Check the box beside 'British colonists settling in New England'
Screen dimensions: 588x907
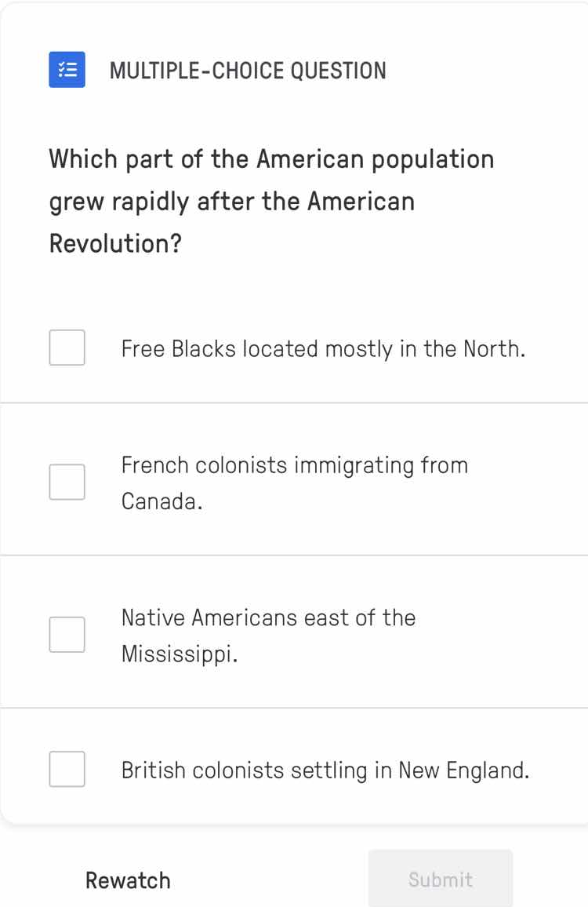coord(67,770)
